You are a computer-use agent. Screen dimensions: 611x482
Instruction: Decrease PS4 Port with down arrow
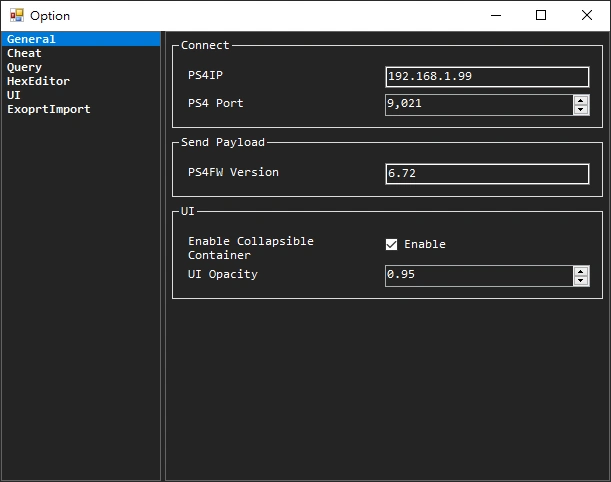pyautogui.click(x=581, y=109)
